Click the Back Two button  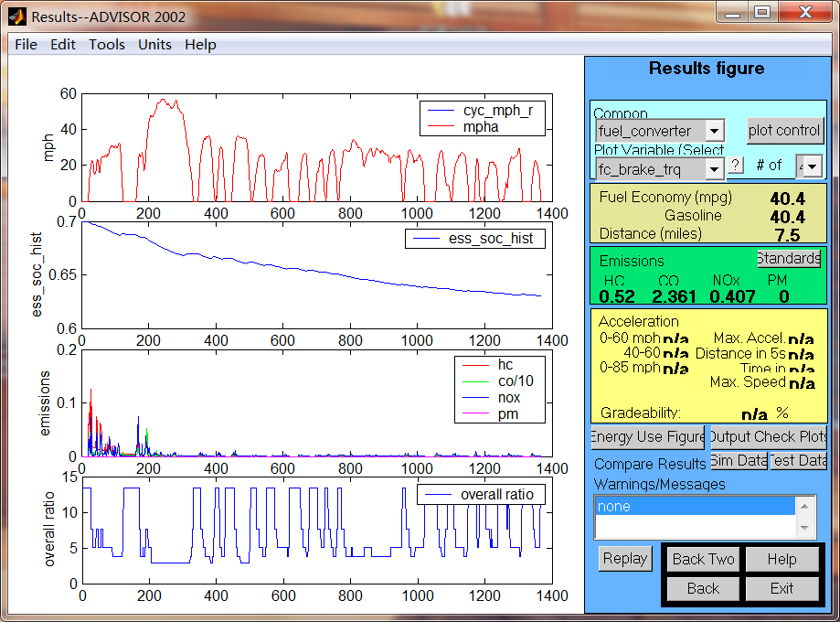pyautogui.click(x=703, y=559)
